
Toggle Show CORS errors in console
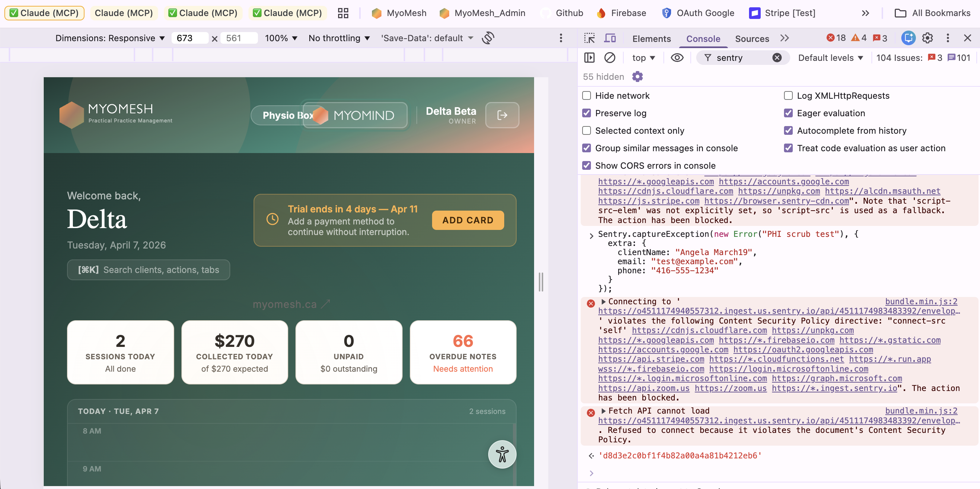coord(587,165)
